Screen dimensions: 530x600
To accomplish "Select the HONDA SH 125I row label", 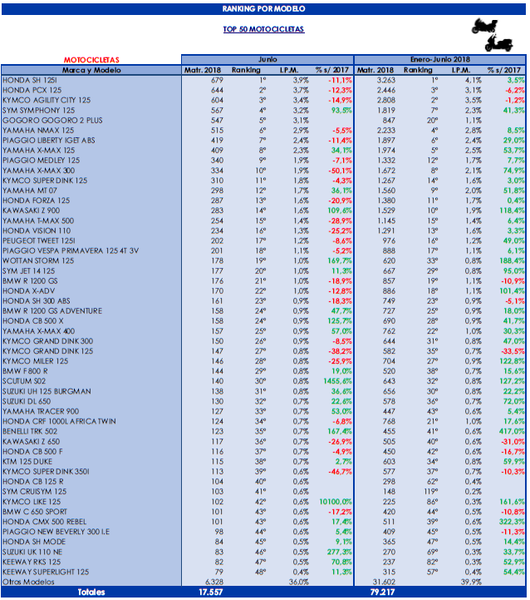I will click(30, 80).
